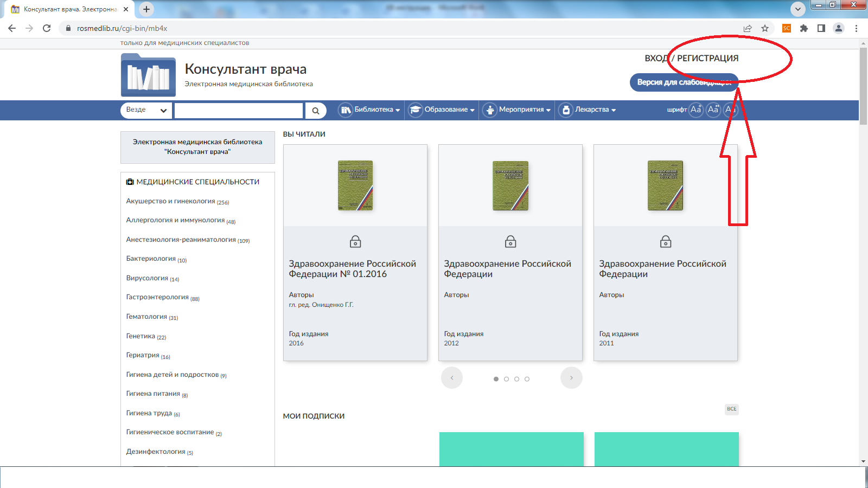This screenshot has width=868, height=488.
Task: Click the Образование graduation cap icon
Action: click(x=416, y=110)
